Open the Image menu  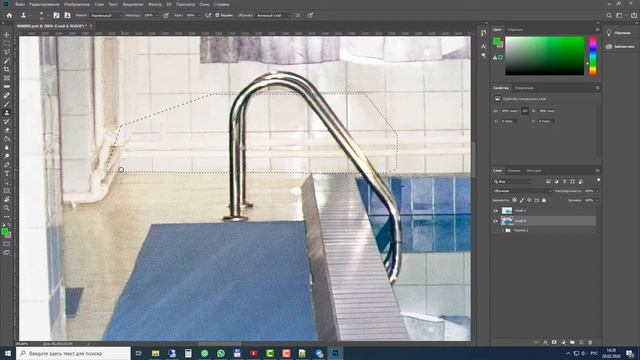pos(77,4)
